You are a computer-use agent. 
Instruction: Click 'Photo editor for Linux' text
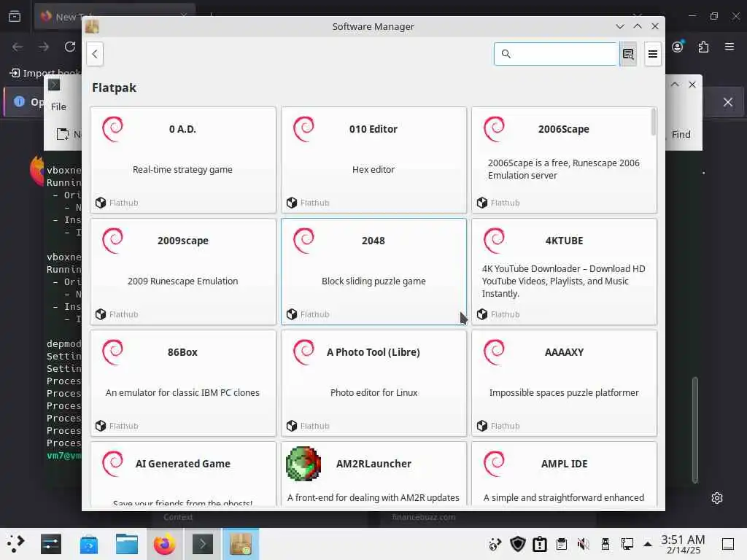coord(374,392)
